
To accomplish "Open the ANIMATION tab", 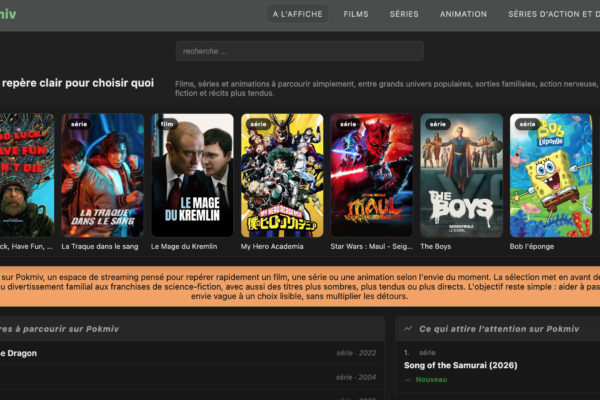I will [x=463, y=14].
